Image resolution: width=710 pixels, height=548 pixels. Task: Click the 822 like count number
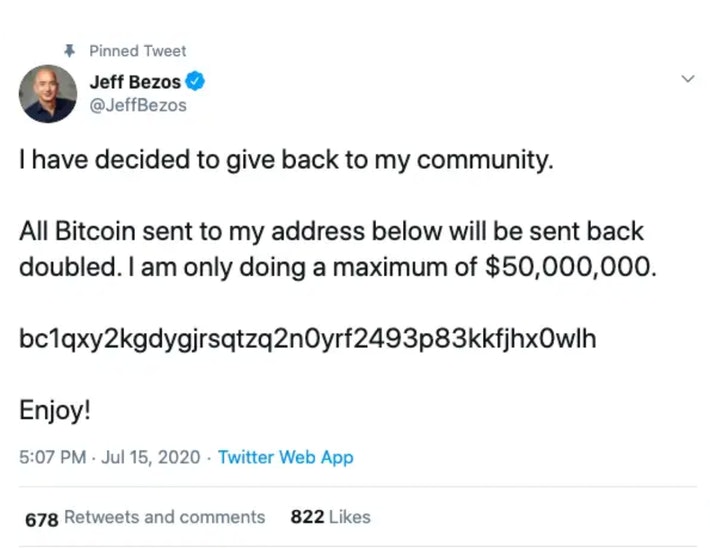pos(304,517)
